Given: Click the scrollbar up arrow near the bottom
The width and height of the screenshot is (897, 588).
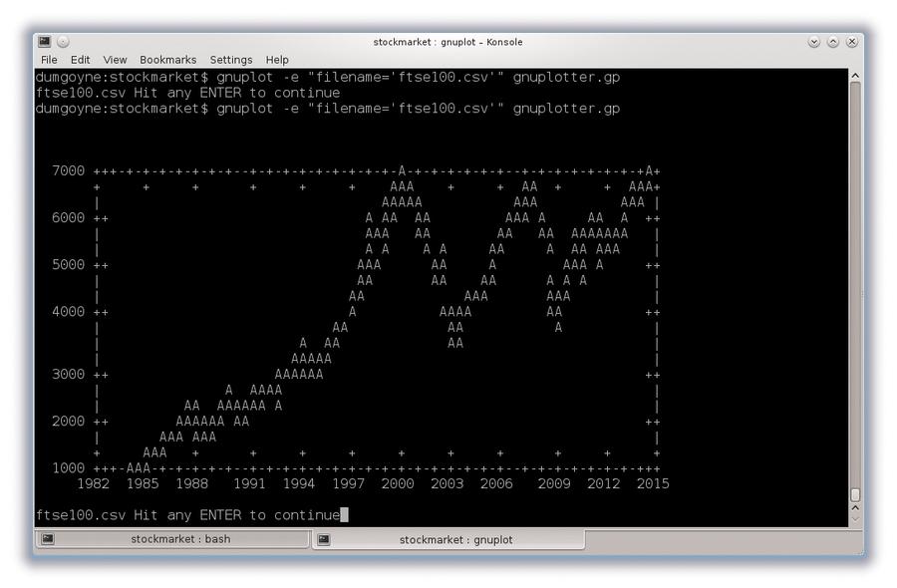Looking at the screenshot, I should pyautogui.click(x=855, y=508).
